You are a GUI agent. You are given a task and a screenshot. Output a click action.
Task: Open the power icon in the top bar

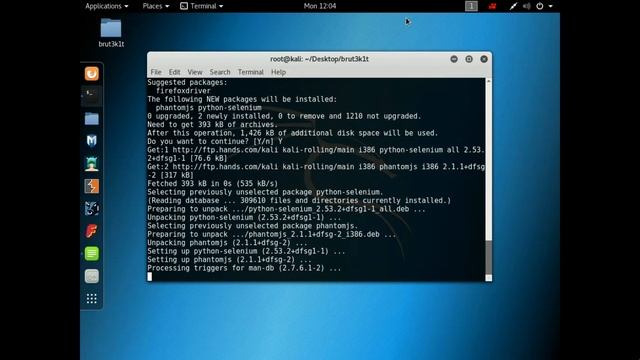click(540, 6)
